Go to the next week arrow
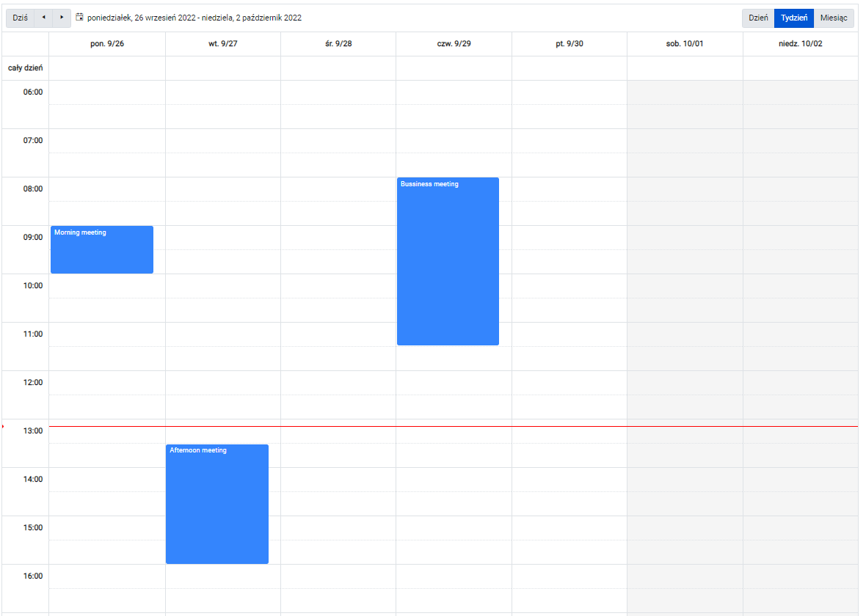Viewport: 866px width, 616px height. click(x=62, y=18)
